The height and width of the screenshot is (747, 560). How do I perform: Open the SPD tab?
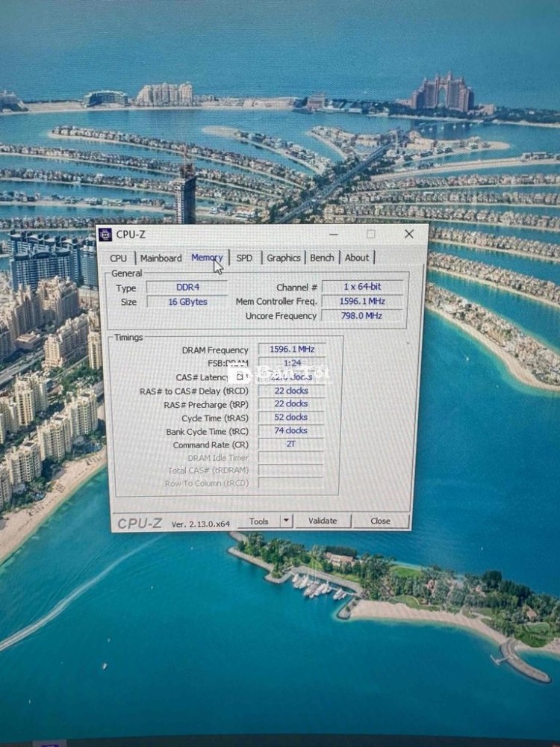pyautogui.click(x=244, y=258)
